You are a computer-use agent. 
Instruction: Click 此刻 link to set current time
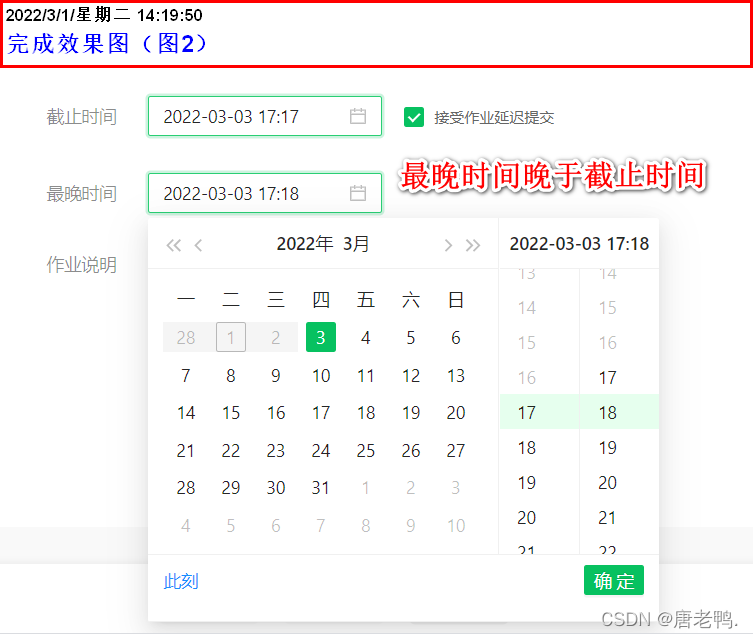(181, 581)
